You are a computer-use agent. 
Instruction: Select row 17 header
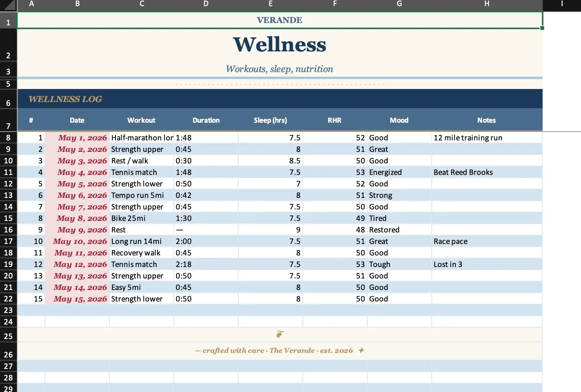point(8,241)
